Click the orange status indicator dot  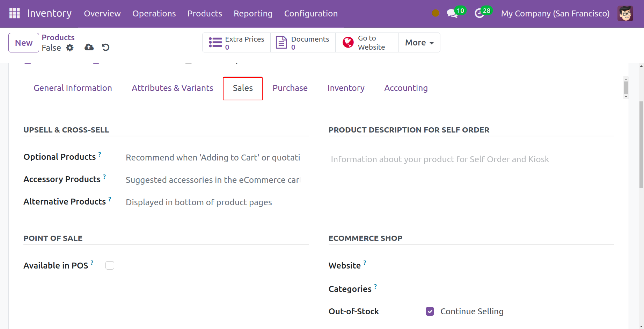(436, 13)
